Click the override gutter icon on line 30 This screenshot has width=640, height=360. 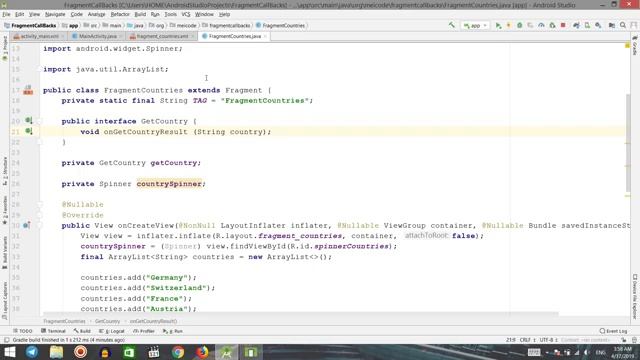pos(27,225)
